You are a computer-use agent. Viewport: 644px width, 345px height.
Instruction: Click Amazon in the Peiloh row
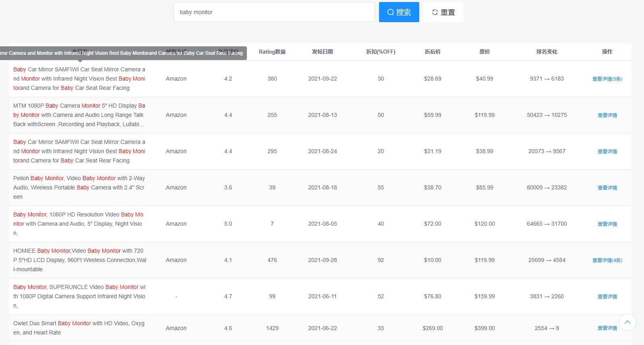point(176,187)
